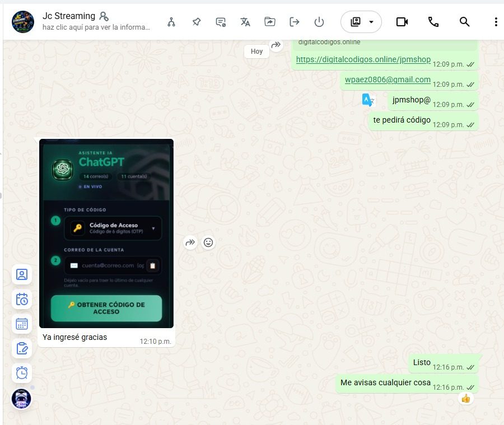Open the digitalcodigos.online/jpmshop link
This screenshot has height=425, width=504.
(x=363, y=59)
